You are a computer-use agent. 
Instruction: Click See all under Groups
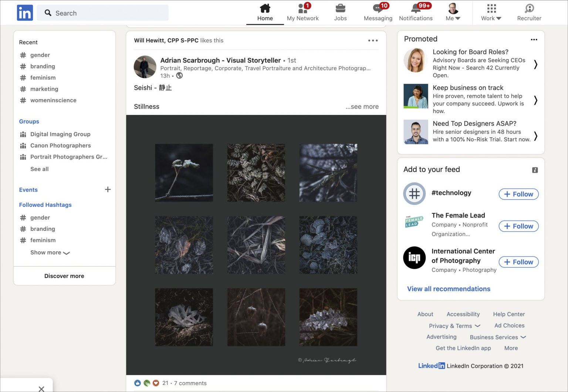click(39, 169)
